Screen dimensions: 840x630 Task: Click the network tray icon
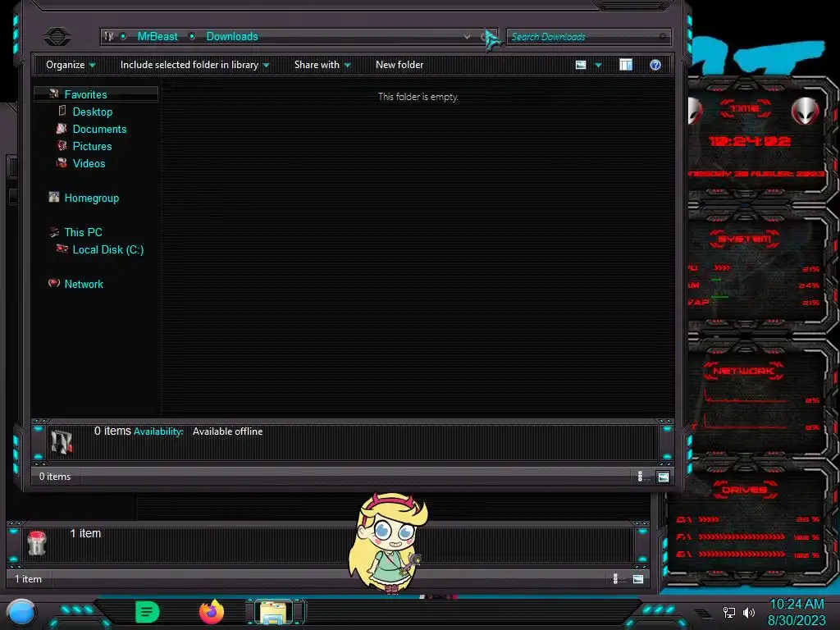coord(728,612)
